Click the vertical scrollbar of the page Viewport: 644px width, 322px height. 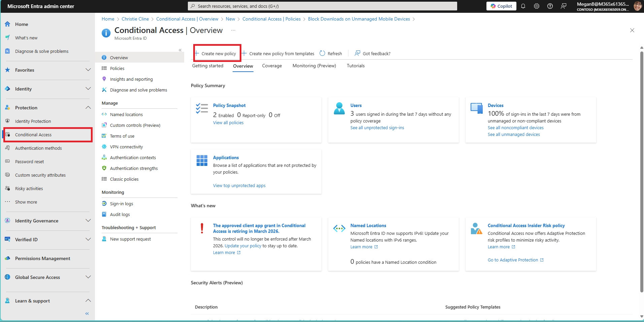click(642, 172)
